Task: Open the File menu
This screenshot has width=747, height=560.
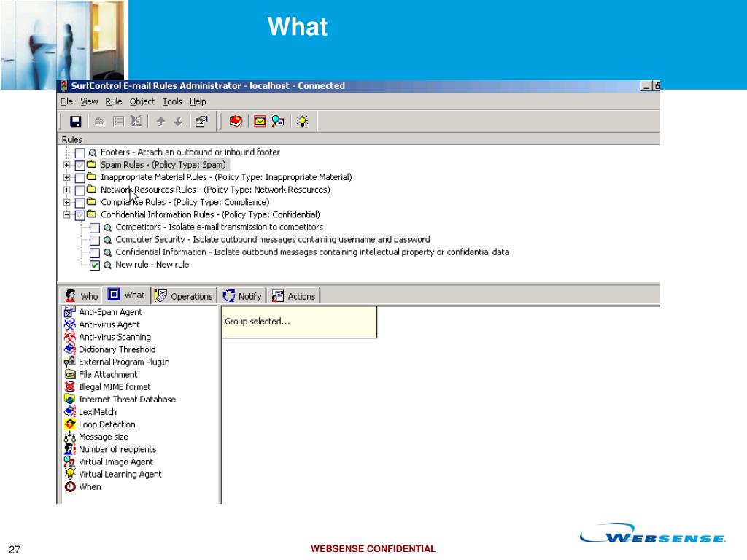Action: [66, 101]
